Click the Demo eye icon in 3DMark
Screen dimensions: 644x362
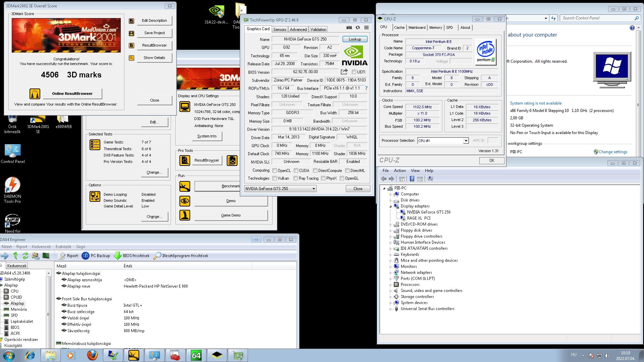(184, 201)
